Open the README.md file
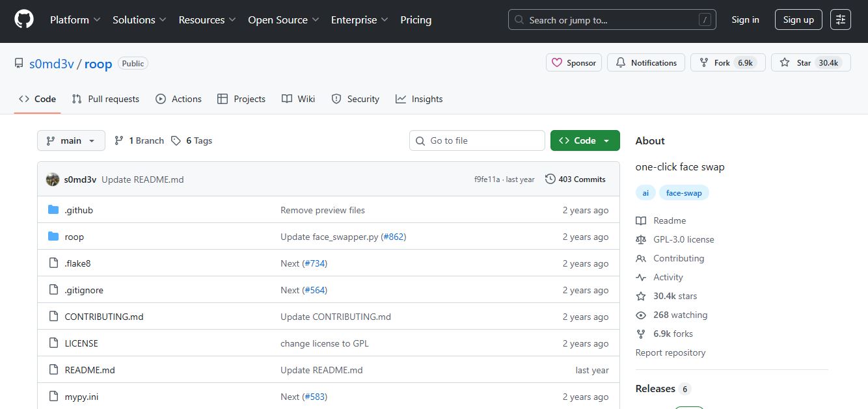 (90, 370)
